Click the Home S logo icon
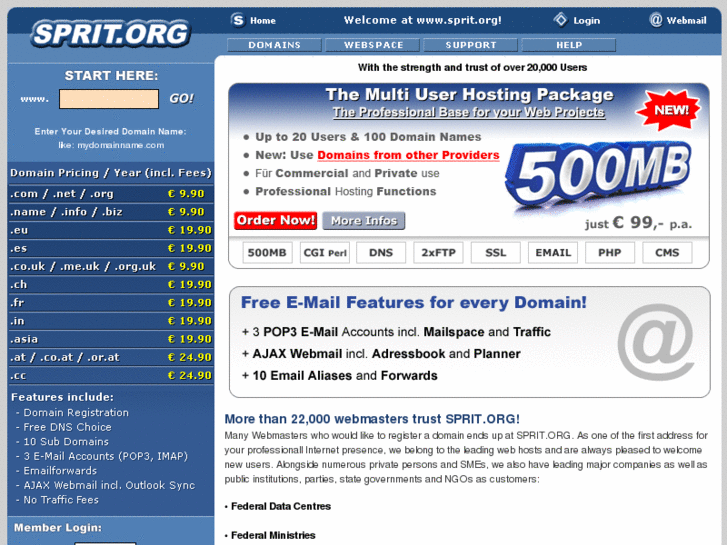The height and width of the screenshot is (545, 727). [238, 20]
